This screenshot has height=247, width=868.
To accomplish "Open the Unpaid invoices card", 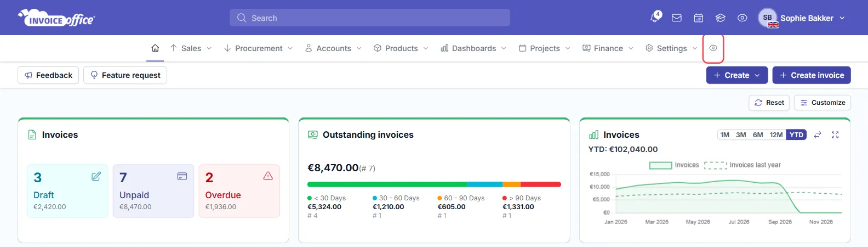I will coord(153,191).
